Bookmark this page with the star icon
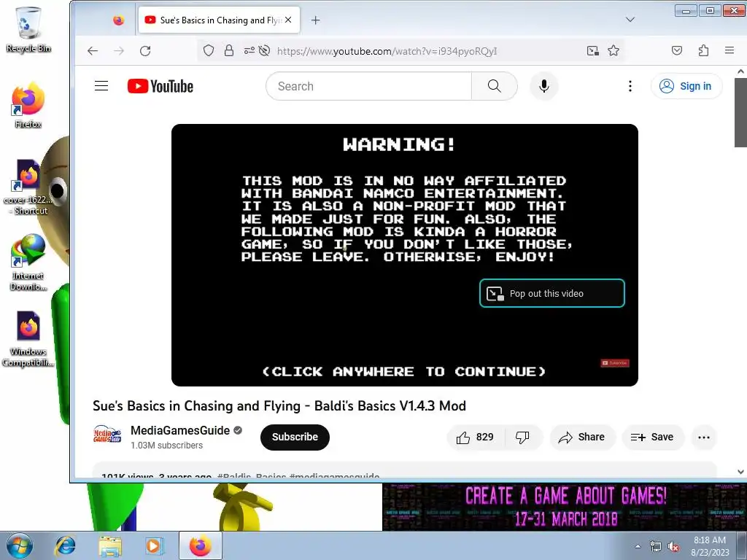 [x=614, y=51]
